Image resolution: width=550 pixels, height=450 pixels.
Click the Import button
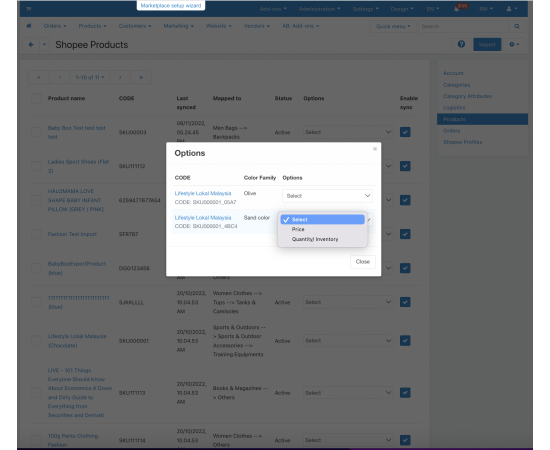(x=487, y=45)
